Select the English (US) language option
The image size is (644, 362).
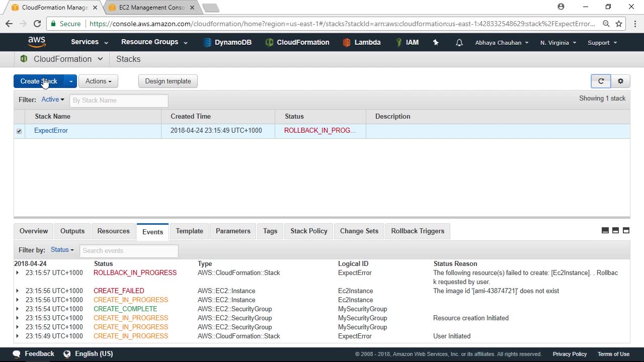pyautogui.click(x=94, y=354)
